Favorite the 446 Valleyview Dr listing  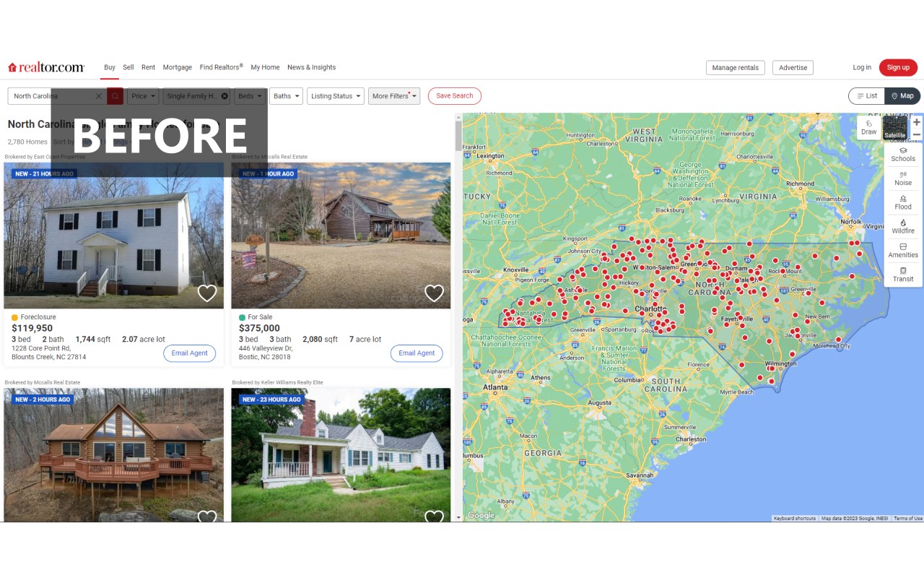point(434,293)
